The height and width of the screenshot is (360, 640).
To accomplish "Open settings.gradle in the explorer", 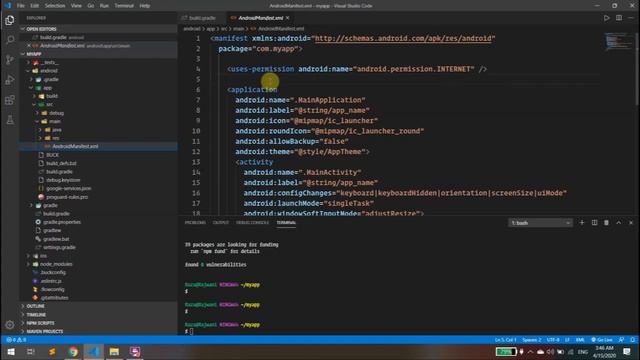I will click(x=98, y=247).
